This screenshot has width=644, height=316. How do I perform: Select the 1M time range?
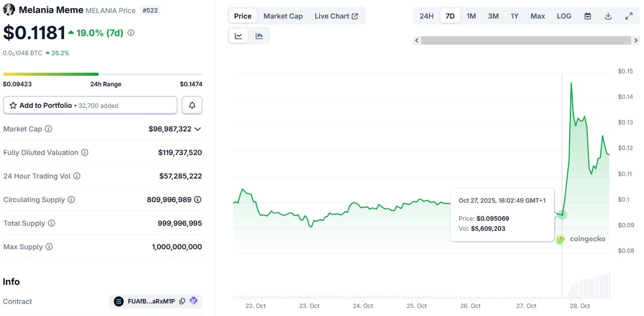pos(471,16)
